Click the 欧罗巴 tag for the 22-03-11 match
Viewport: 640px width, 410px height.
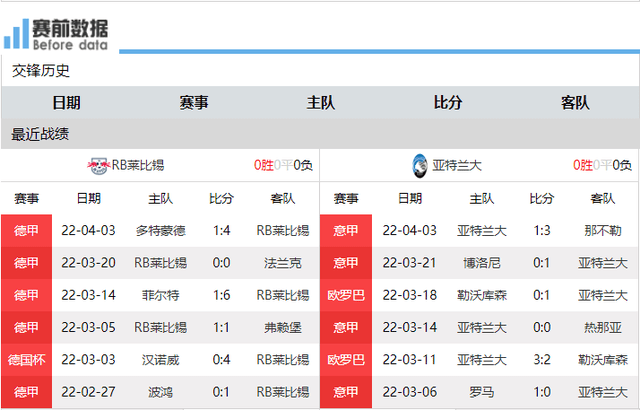(x=346, y=360)
